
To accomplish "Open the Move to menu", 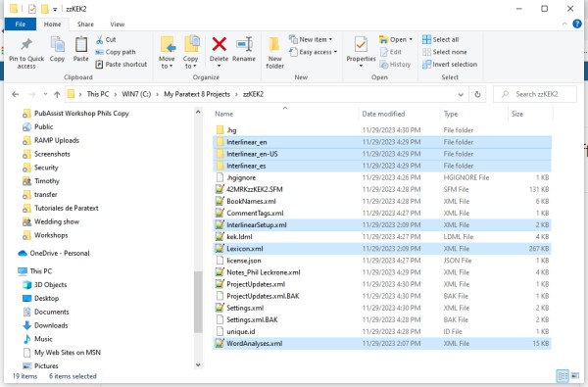I will (167, 53).
